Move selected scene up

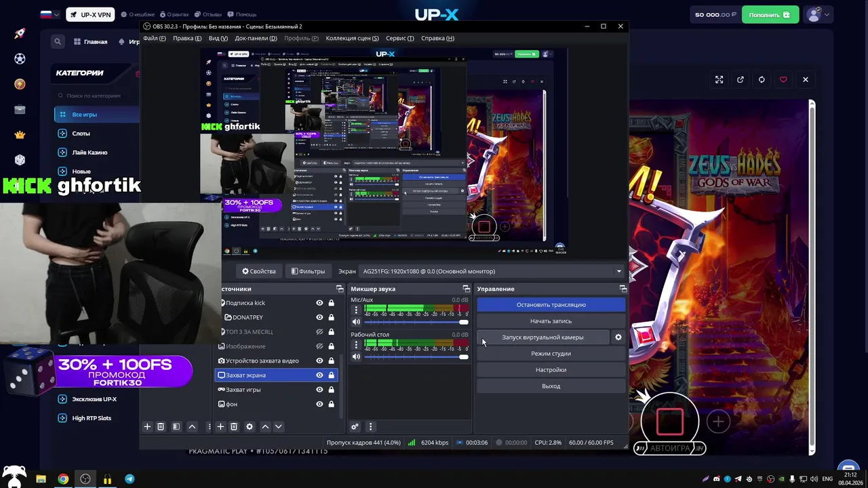192,426
